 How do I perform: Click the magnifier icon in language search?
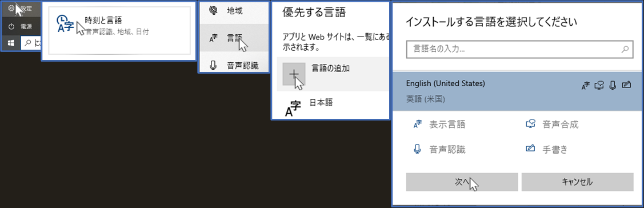point(625,49)
